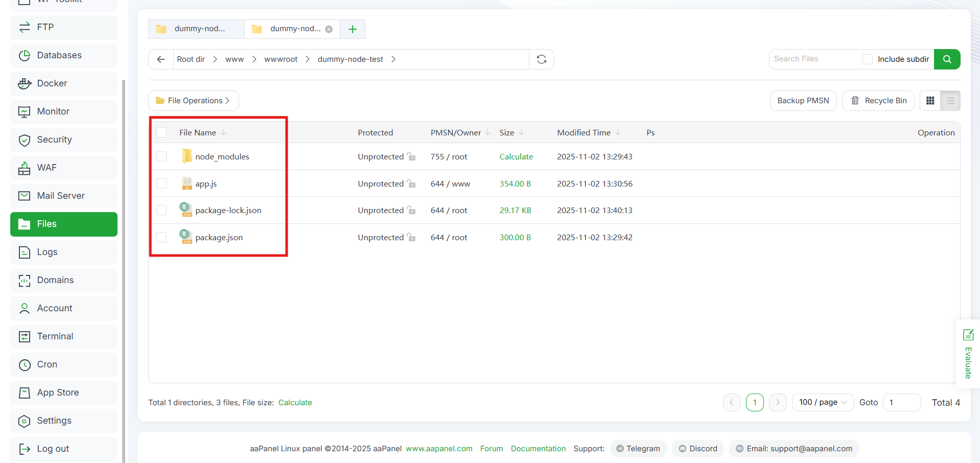Navigate to Root dir in breadcrumb
Viewport: 980px width, 463px height.
191,59
